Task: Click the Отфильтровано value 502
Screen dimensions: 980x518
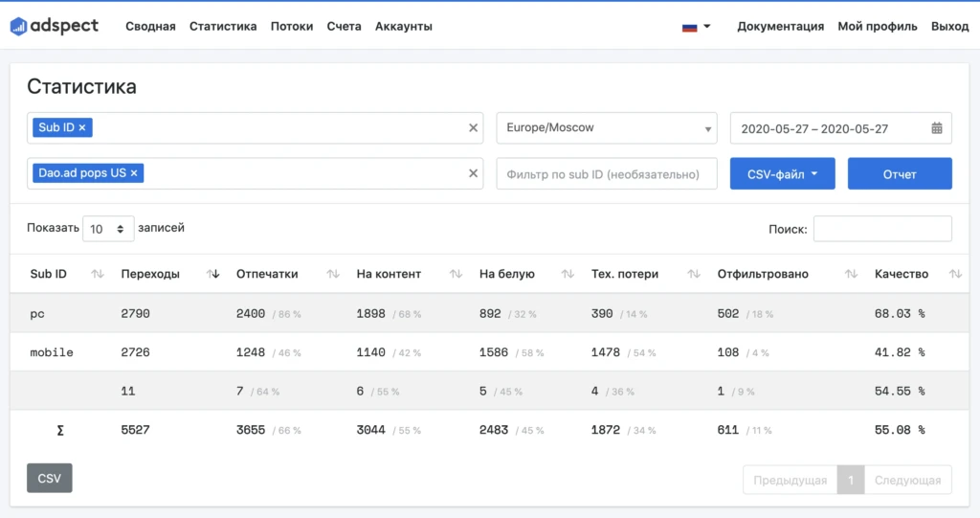Action: click(x=728, y=313)
